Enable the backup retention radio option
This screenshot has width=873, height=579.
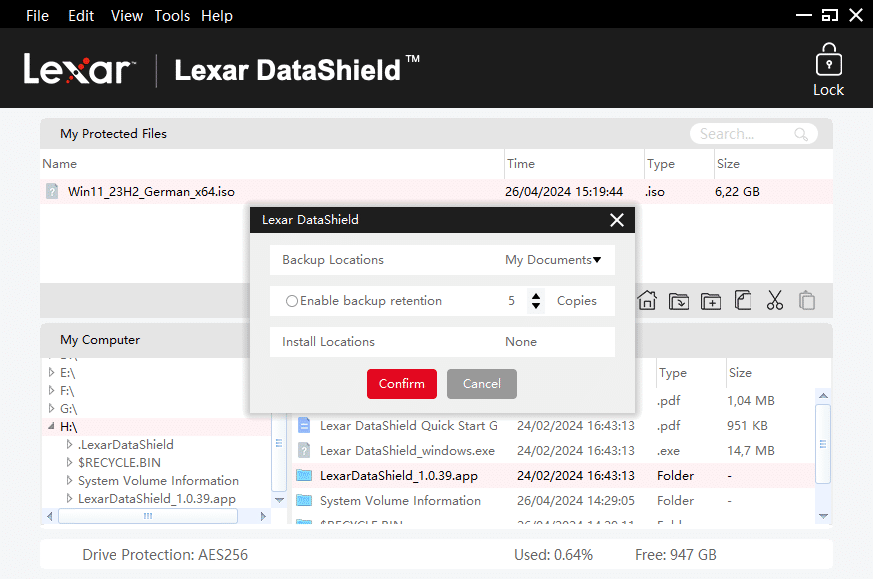(292, 301)
